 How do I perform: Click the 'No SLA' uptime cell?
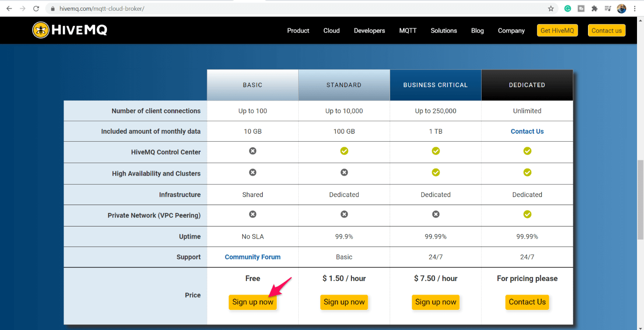252,237
